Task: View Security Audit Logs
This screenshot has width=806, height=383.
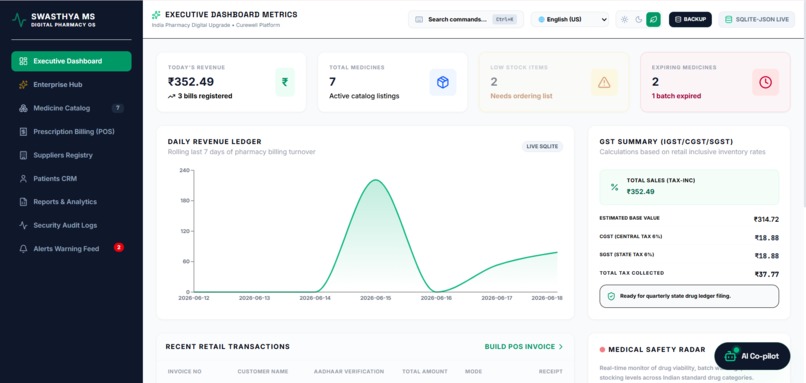Action: [71, 225]
